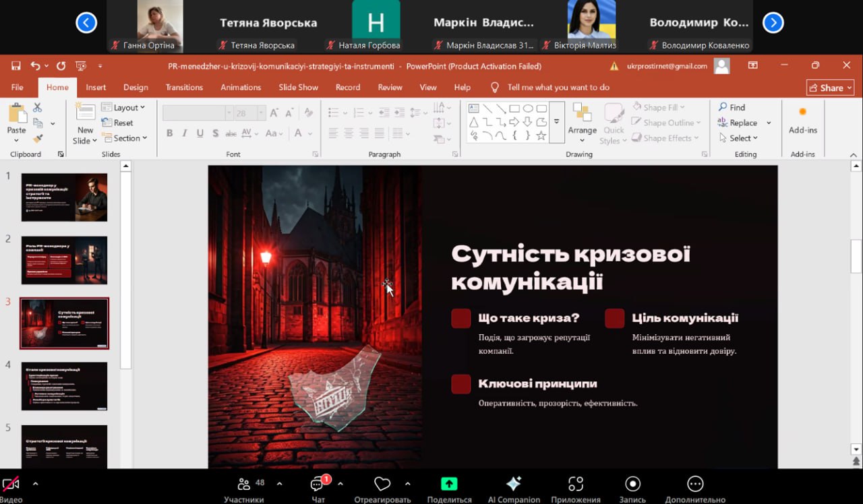
Task: Switch to the Transitions tab
Action: [184, 88]
